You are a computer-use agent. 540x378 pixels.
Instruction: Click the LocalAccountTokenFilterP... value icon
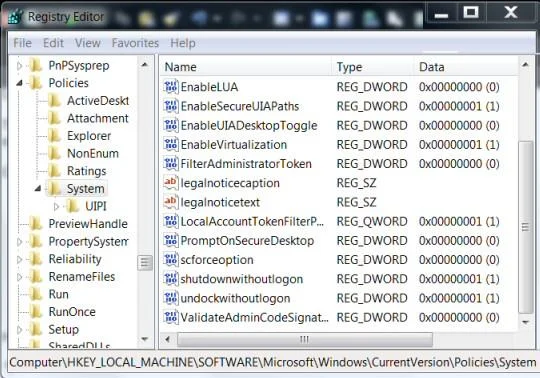(x=171, y=221)
